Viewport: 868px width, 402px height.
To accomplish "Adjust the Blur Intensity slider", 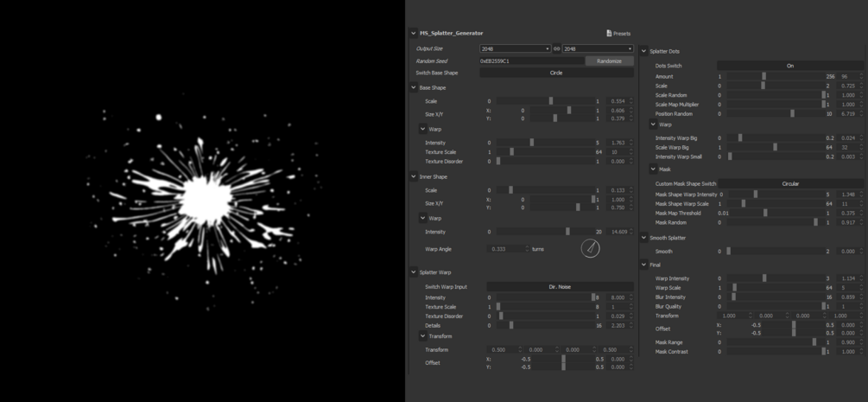I will pyautogui.click(x=775, y=297).
